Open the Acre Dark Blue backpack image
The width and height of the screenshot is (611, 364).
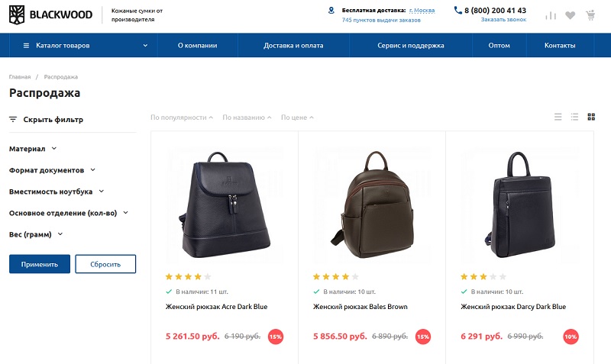225,203
